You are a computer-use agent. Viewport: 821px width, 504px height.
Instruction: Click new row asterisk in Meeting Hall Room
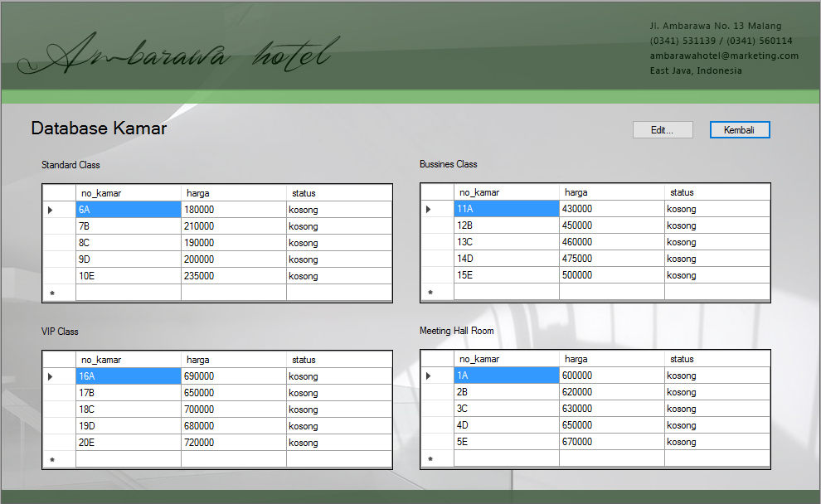[x=437, y=458]
